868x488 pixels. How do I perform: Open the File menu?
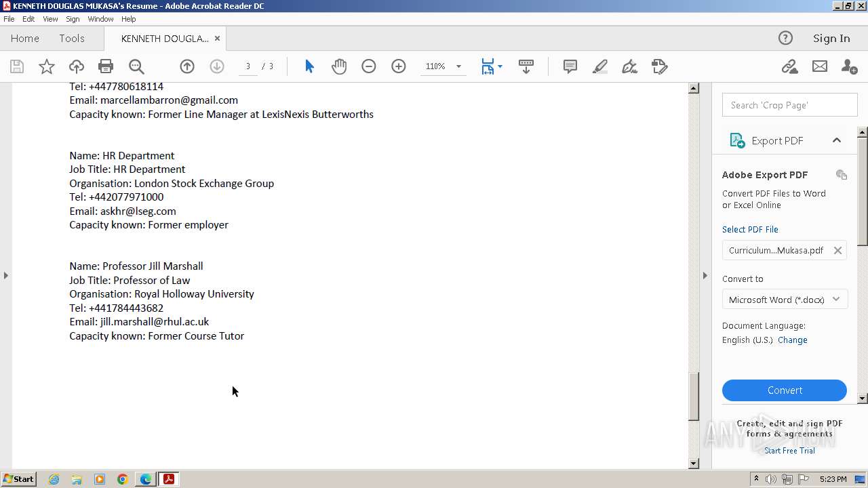9,19
